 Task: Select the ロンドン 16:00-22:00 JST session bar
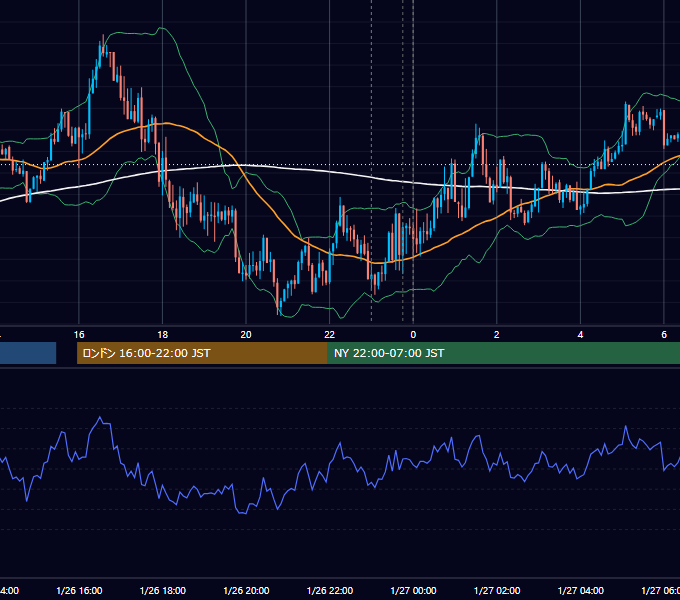coord(202,353)
